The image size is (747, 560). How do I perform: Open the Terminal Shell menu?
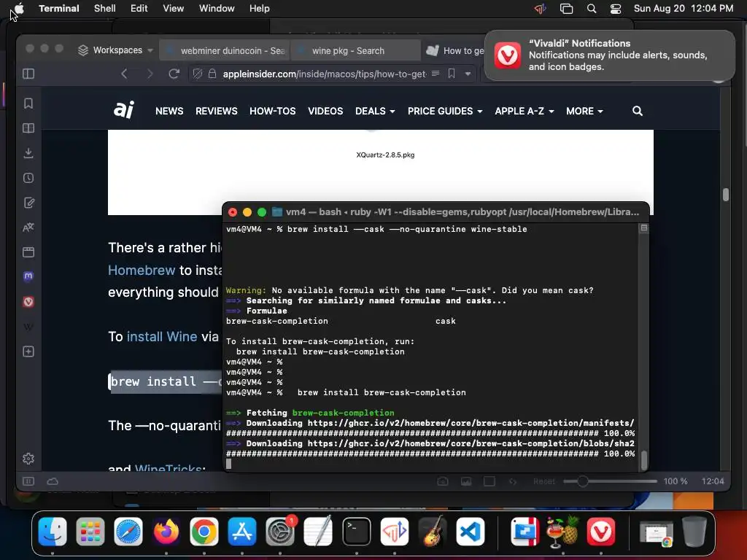pos(105,8)
